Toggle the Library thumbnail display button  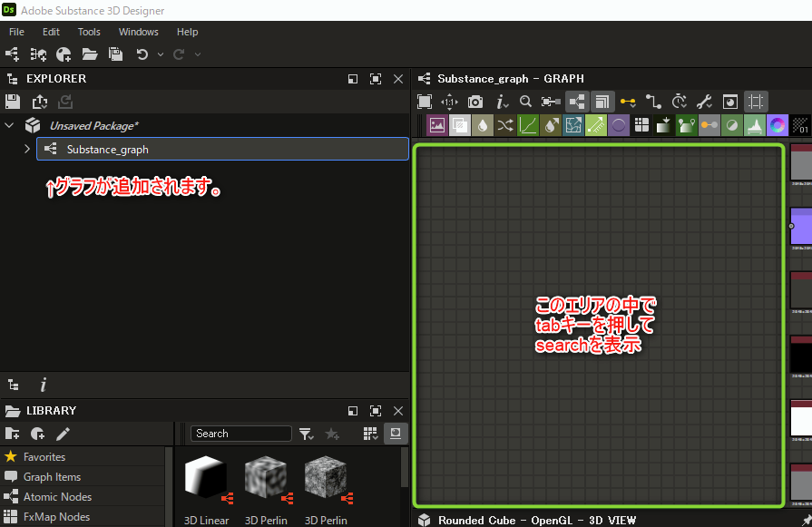pyautogui.click(x=396, y=434)
